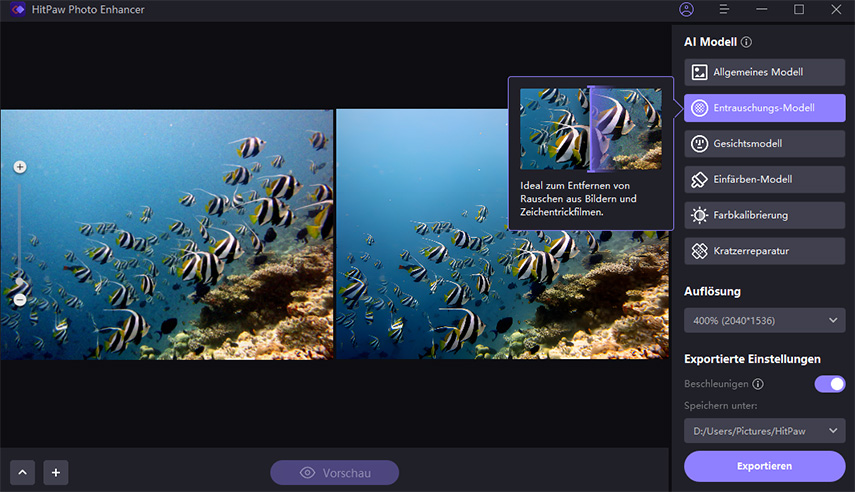
Task: Select the Gesichtsmodell option
Action: click(765, 144)
